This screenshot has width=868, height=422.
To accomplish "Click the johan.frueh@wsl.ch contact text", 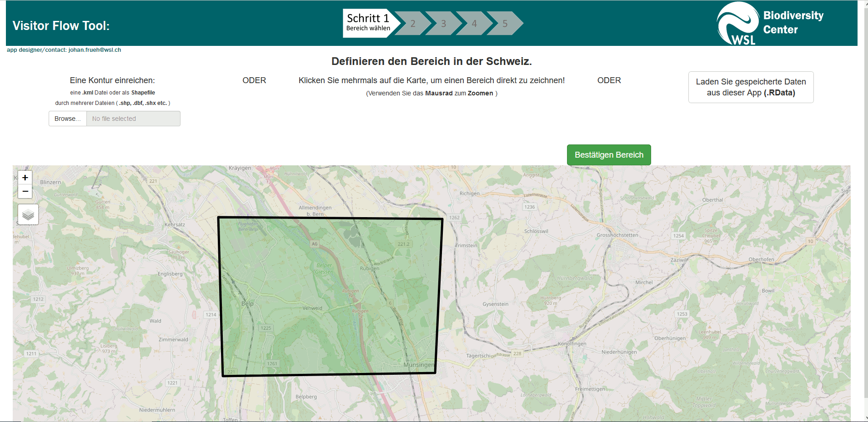I will [x=95, y=50].
